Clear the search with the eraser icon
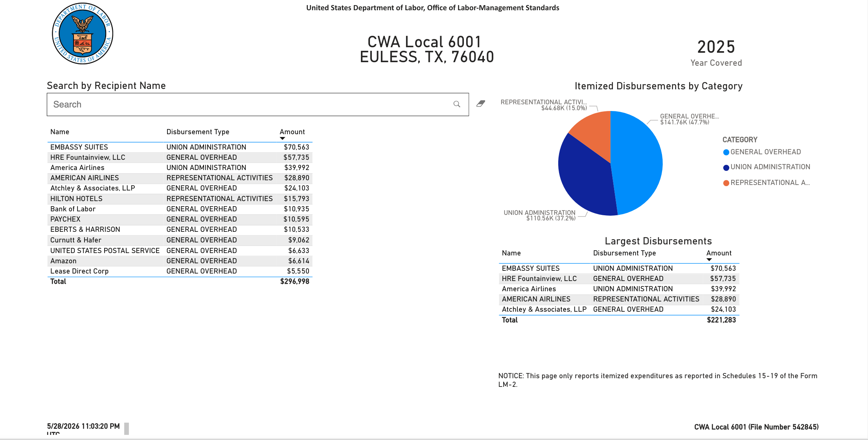868x440 pixels. pos(480,104)
